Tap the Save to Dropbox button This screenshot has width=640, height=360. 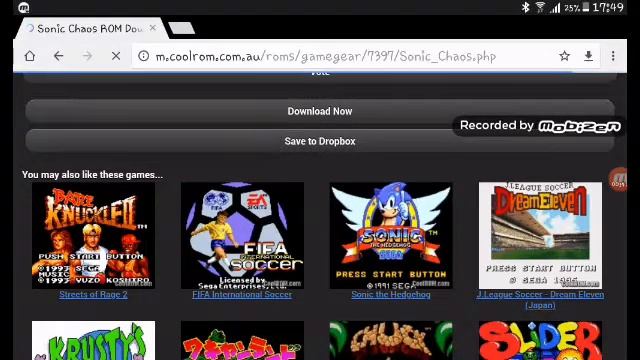(x=320, y=141)
